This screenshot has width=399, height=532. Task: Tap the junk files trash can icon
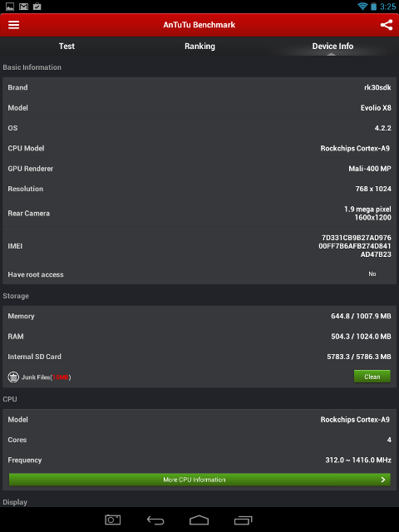[x=13, y=377]
